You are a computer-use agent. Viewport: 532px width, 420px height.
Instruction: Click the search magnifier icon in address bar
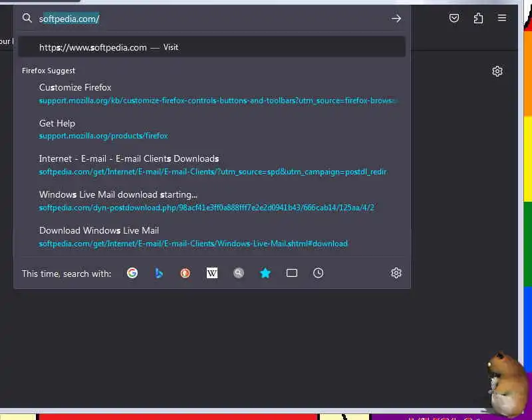(x=27, y=18)
